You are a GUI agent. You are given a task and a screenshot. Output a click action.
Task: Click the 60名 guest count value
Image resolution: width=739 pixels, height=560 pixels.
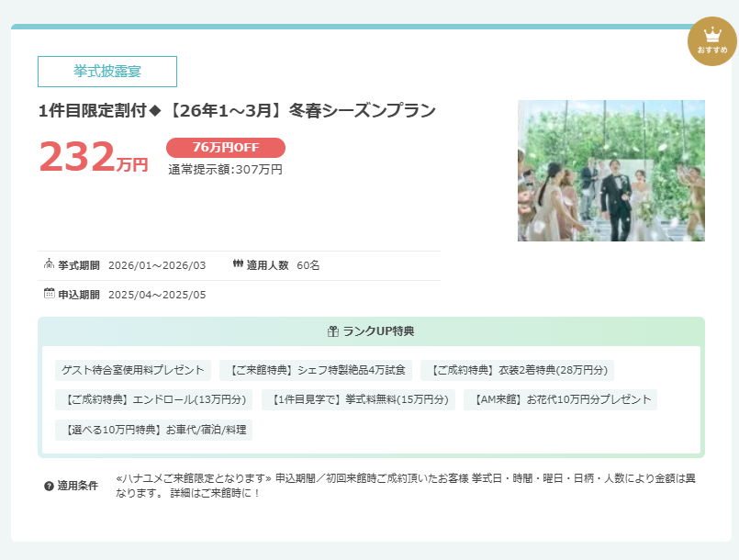[308, 265]
